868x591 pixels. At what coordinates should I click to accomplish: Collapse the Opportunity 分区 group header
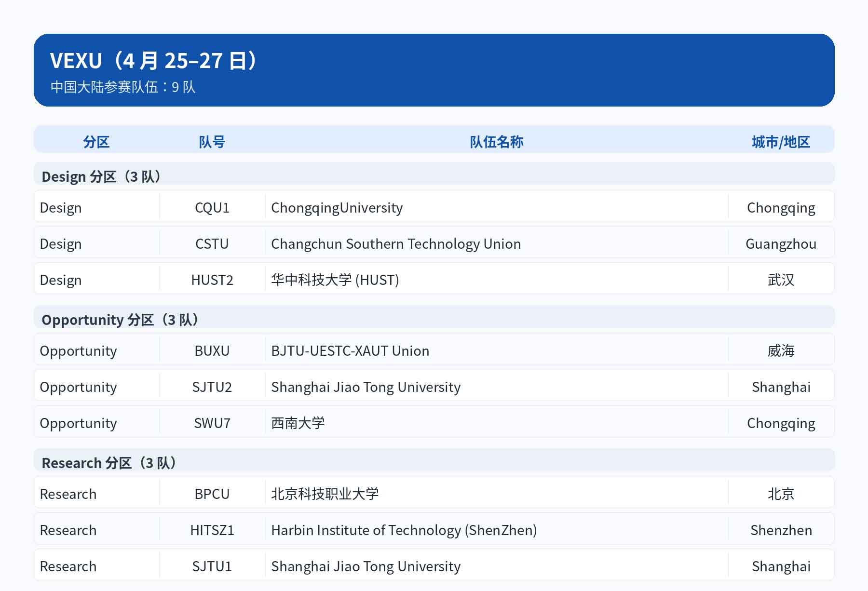point(120,320)
